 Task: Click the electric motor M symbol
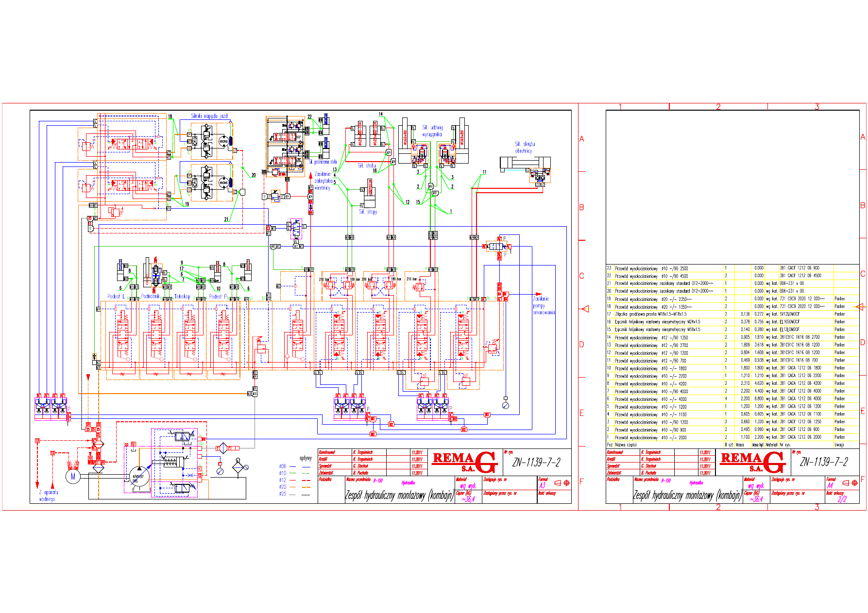point(73,476)
